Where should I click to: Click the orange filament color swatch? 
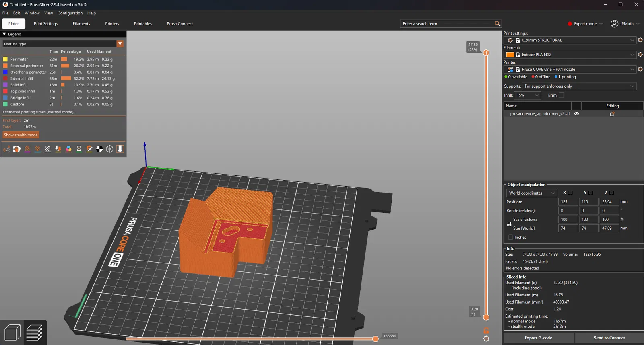pos(510,55)
